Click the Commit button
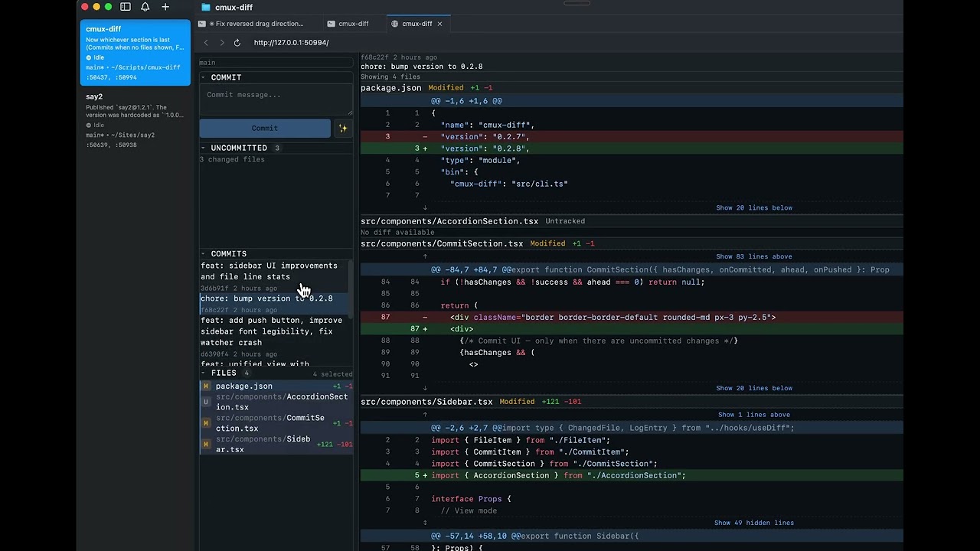 [x=265, y=129]
